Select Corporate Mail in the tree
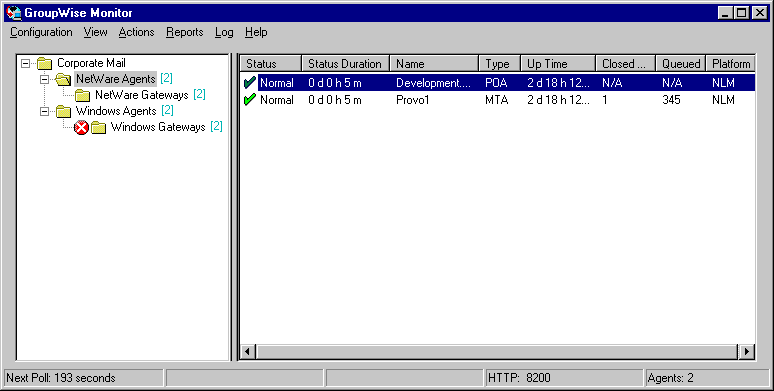The width and height of the screenshot is (774, 391). coord(91,63)
